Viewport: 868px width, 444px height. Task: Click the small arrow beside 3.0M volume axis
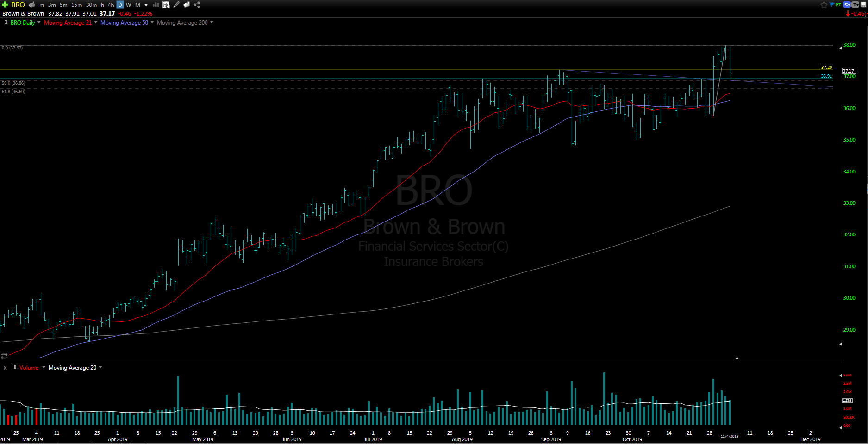[841, 376]
